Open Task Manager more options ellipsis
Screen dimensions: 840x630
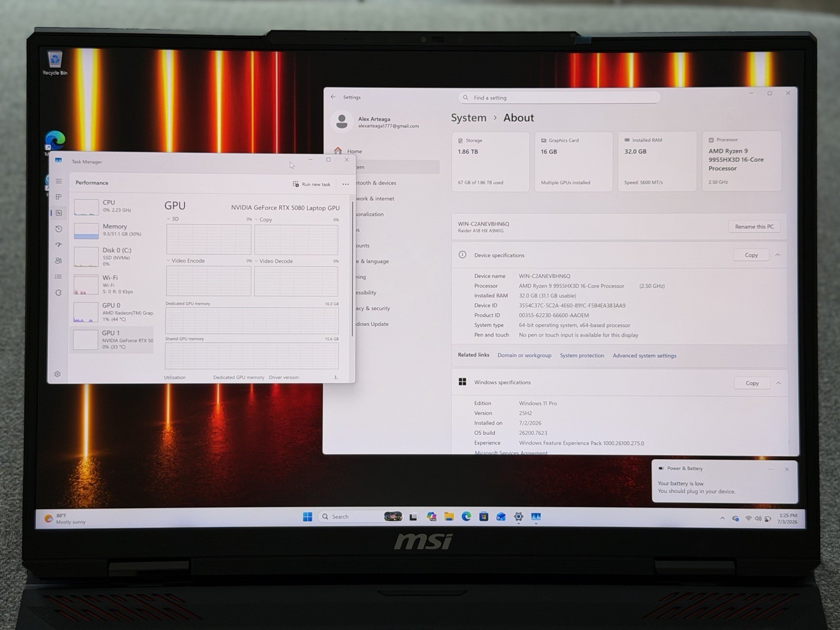[x=345, y=184]
